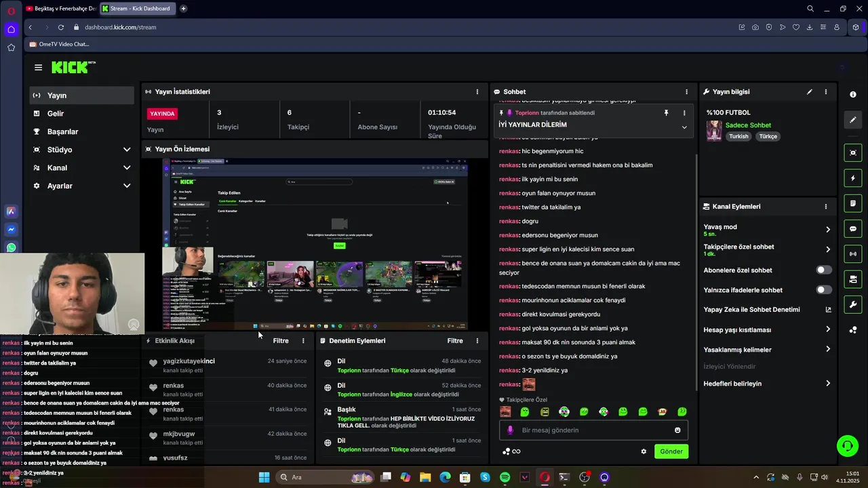Viewport: 868px width, 488px height.
Task: Toggle the stream preview panel icon in right sidebar
Action: click(853, 152)
